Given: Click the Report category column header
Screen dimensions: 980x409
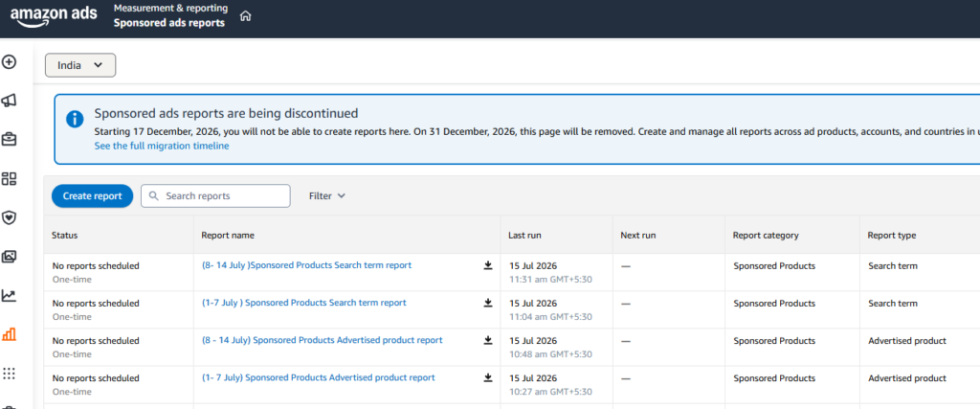Looking at the screenshot, I should 766,235.
